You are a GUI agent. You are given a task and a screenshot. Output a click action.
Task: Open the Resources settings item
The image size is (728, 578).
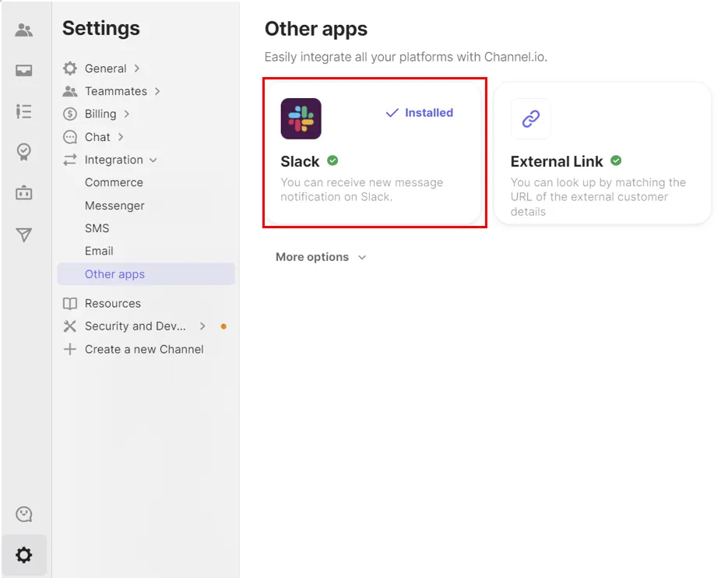pos(112,303)
